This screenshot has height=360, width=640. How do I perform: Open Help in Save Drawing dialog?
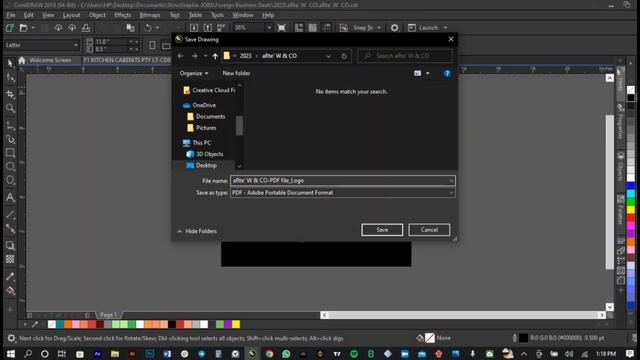coord(447,73)
